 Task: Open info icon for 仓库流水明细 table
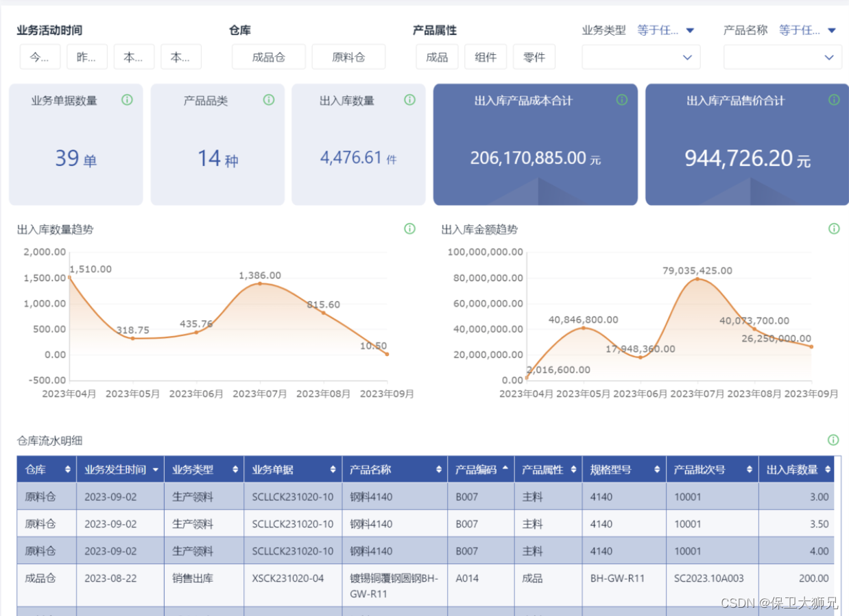click(x=833, y=440)
